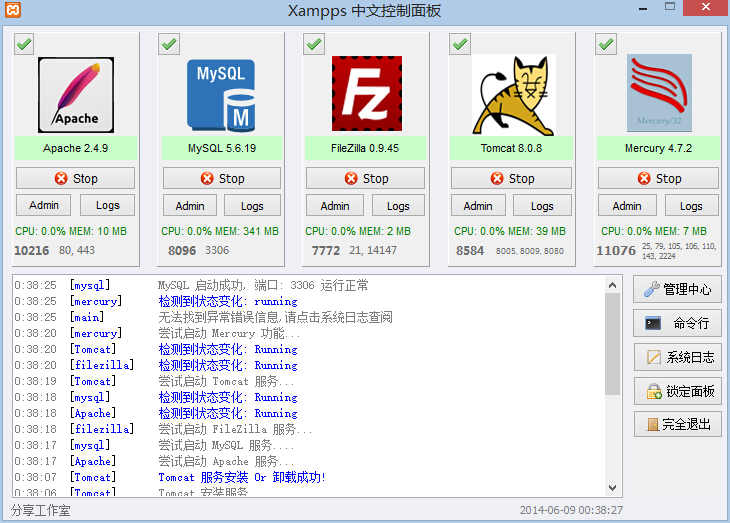The width and height of the screenshot is (730, 523).
Task: Click the Tomcat 8.0.8 version label
Action: [511, 148]
